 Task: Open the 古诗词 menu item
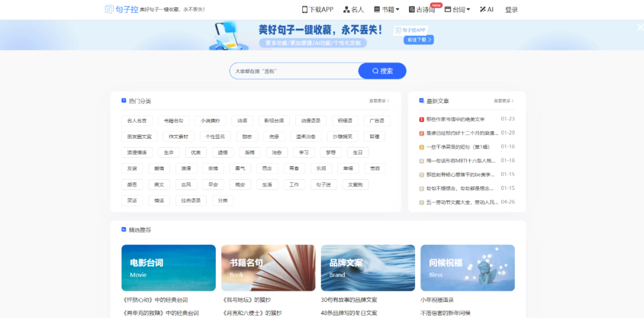(422, 10)
